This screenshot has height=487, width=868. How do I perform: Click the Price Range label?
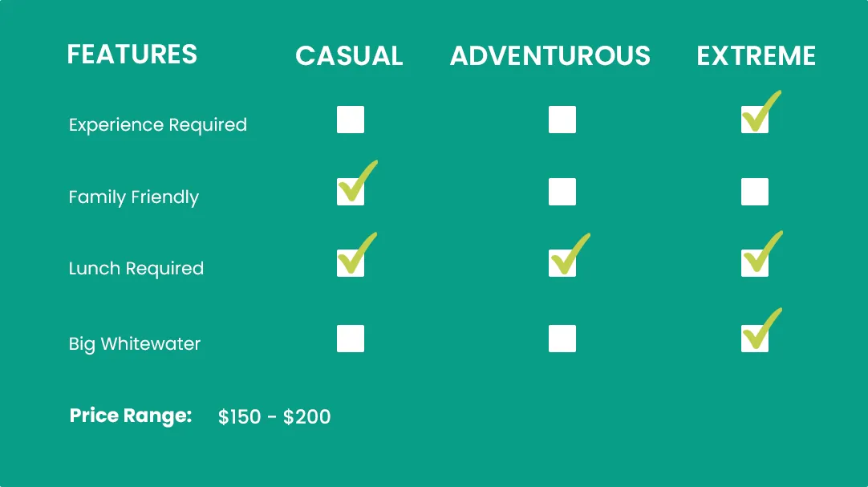click(131, 416)
